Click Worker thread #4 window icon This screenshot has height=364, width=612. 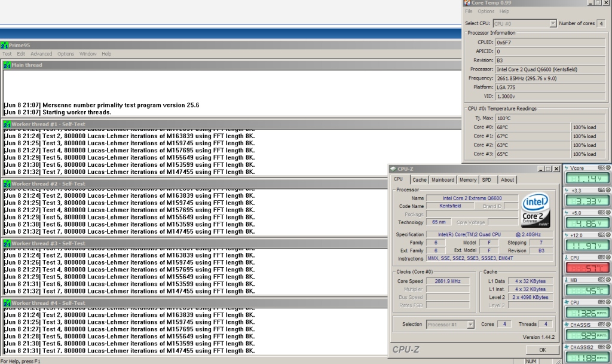pos(7,303)
